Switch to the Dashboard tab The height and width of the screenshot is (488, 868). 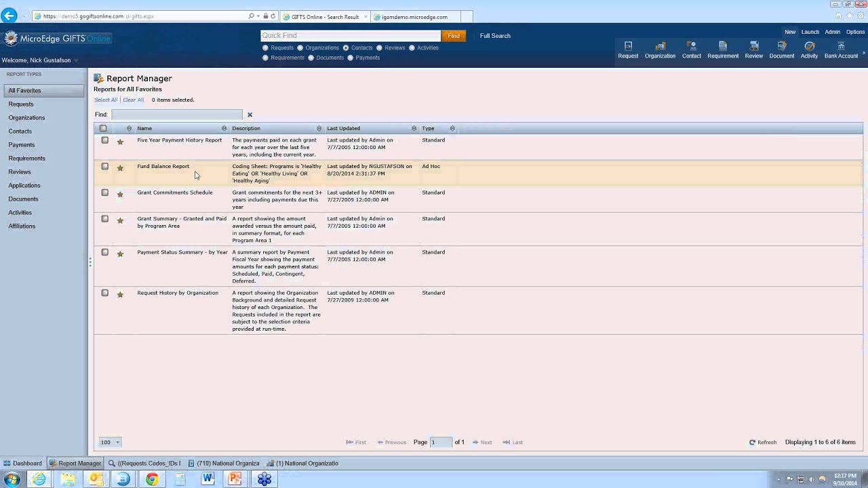coord(23,464)
